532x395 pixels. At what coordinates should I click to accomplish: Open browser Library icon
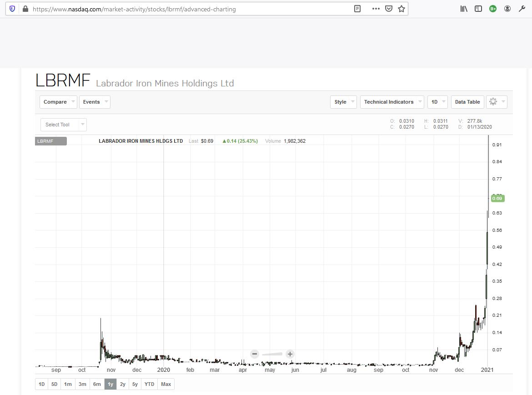(464, 9)
